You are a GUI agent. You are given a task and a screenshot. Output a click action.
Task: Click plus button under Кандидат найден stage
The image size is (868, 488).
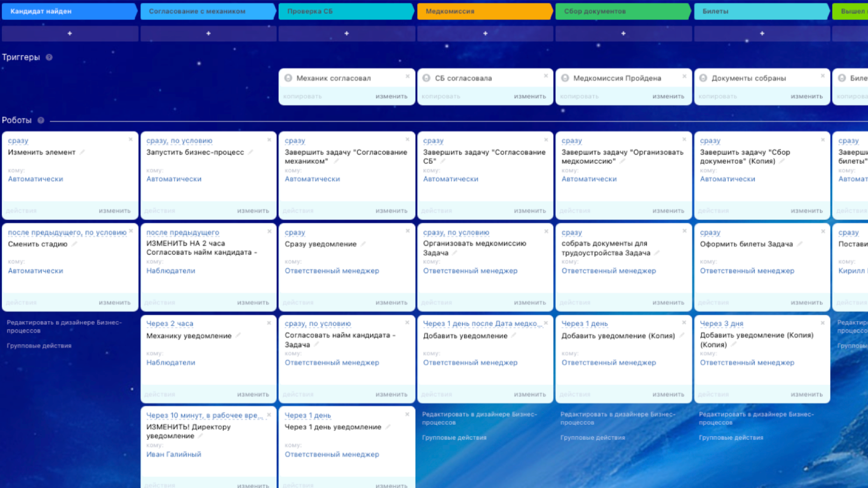pyautogui.click(x=70, y=33)
